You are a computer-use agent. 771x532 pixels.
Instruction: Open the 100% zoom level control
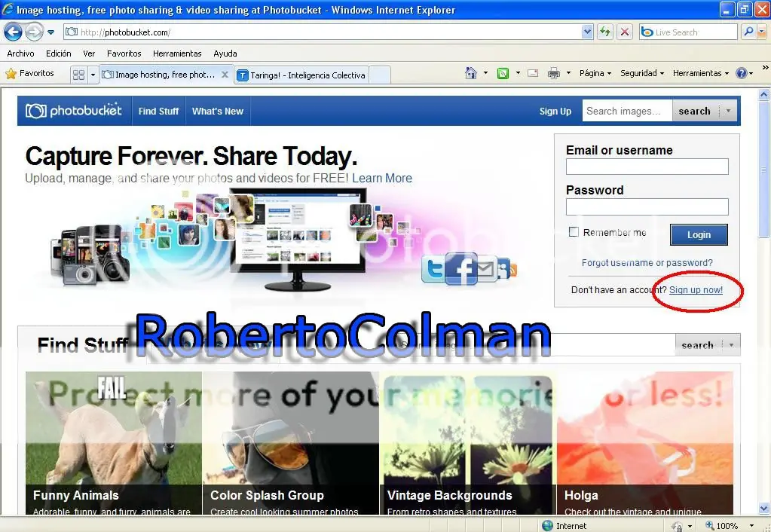tap(730, 526)
